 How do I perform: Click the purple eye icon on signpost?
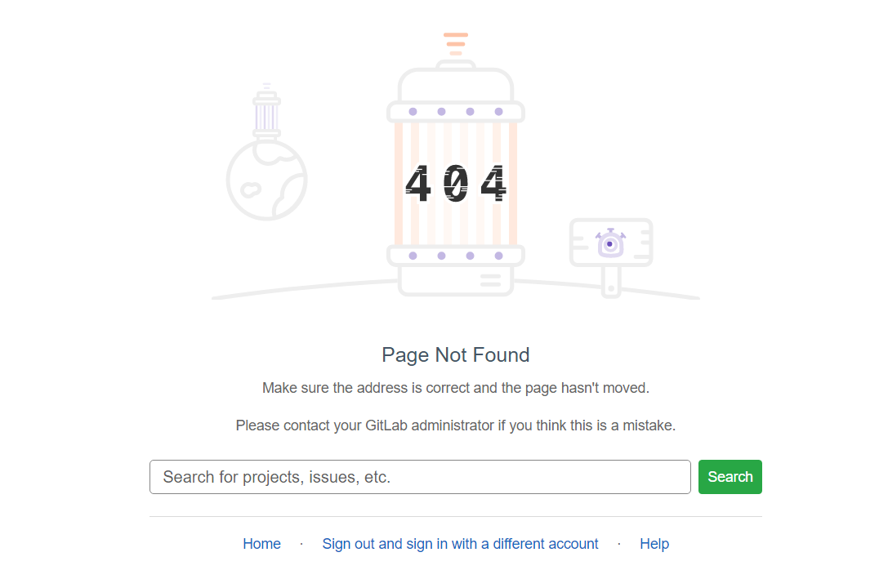(x=610, y=243)
